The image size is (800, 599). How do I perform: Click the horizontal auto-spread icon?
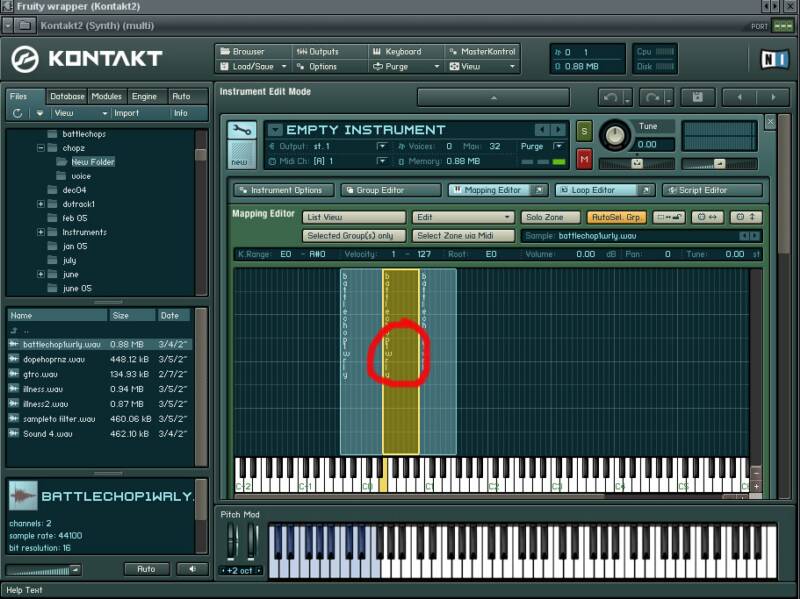tap(707, 217)
